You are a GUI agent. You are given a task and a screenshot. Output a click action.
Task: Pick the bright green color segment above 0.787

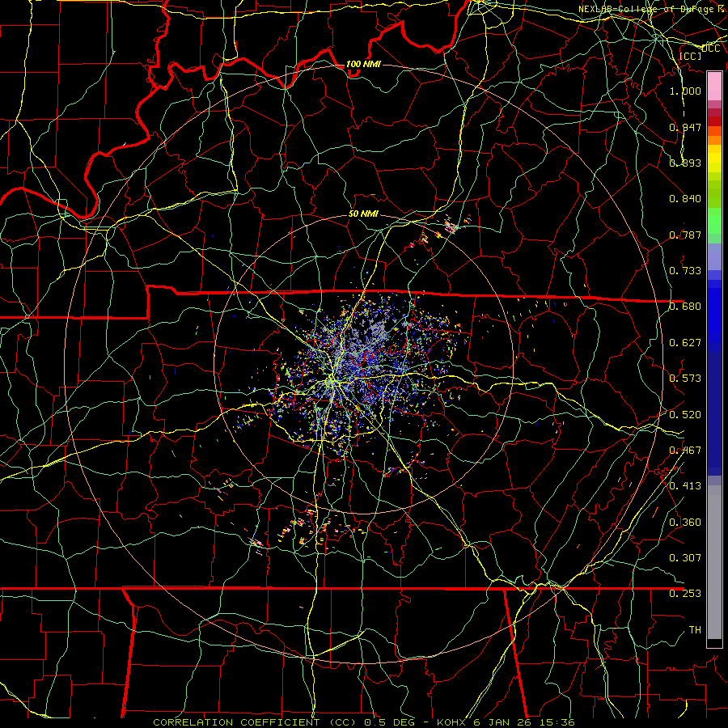714,221
